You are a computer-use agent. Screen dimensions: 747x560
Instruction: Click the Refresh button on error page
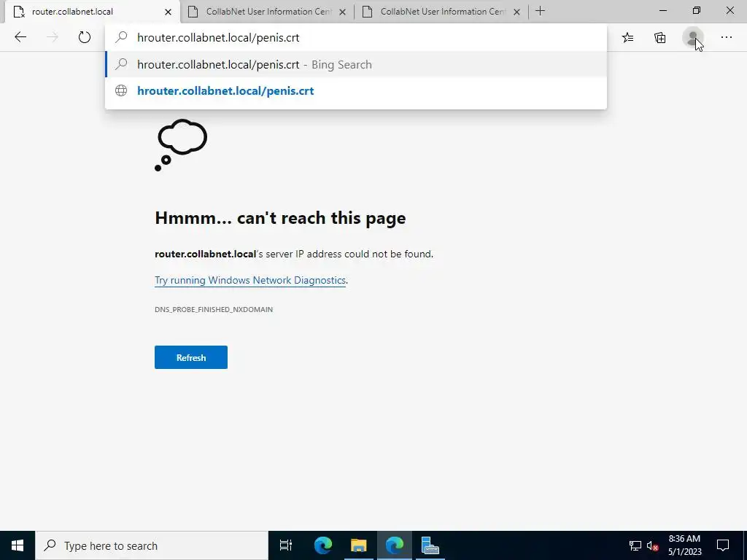click(x=190, y=357)
